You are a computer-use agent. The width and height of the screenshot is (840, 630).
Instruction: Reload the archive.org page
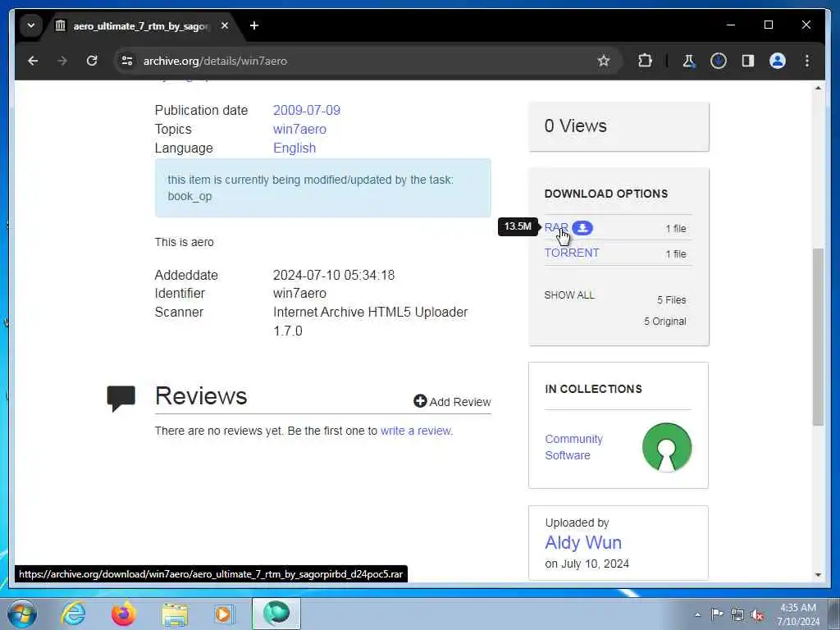(92, 61)
